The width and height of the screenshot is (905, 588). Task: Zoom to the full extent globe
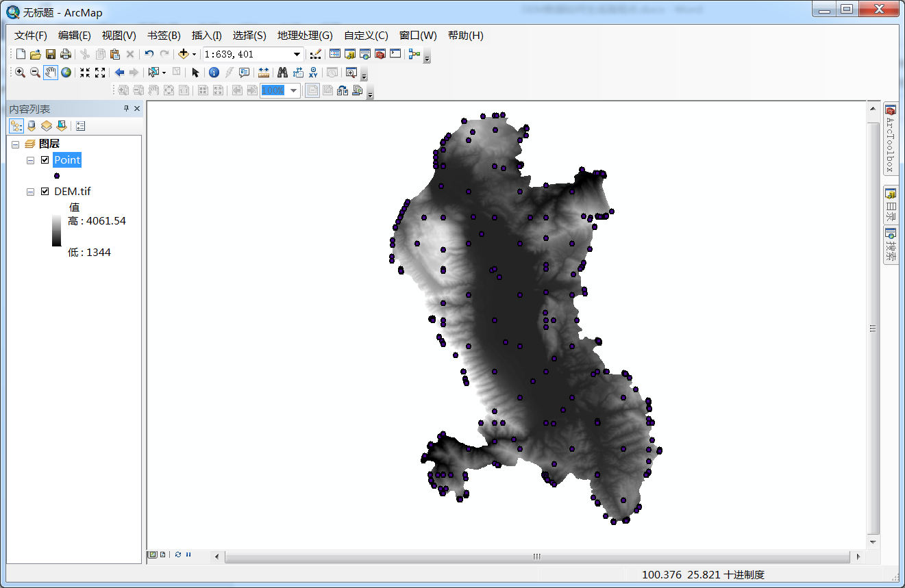point(66,73)
